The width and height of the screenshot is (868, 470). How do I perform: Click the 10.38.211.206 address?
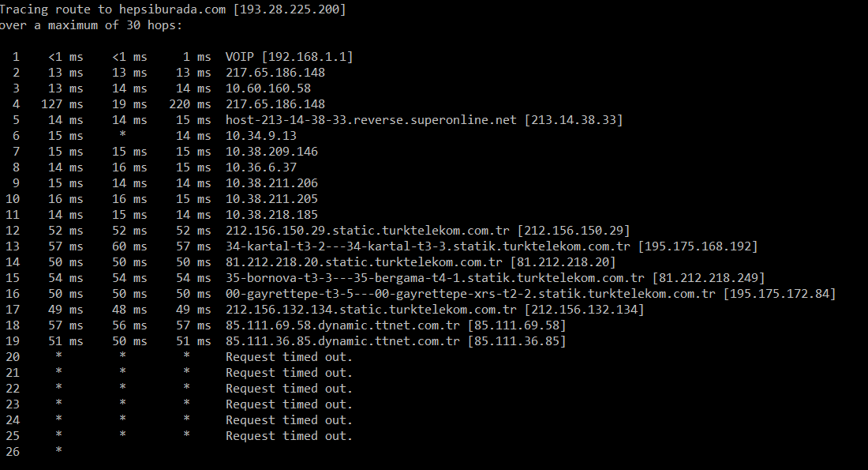pyautogui.click(x=271, y=183)
